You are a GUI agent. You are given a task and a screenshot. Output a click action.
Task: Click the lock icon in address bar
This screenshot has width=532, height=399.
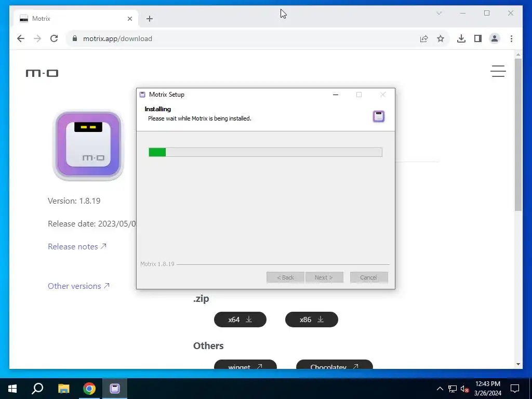tap(75, 38)
